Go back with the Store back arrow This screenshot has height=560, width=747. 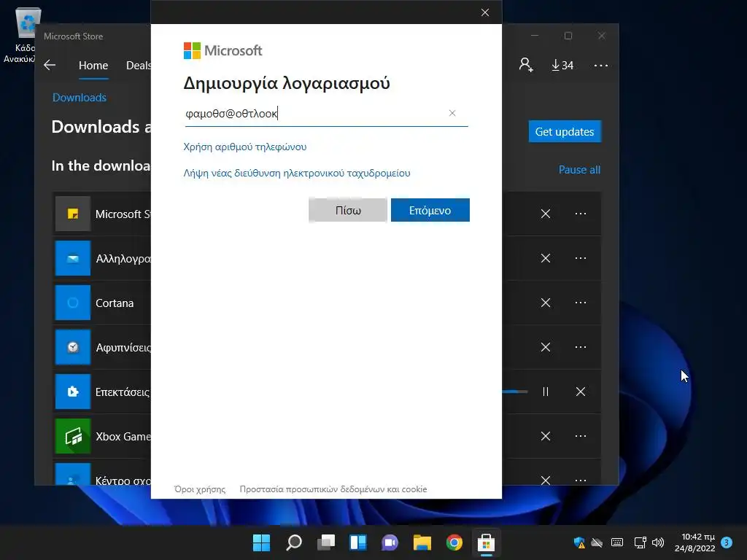tap(50, 65)
